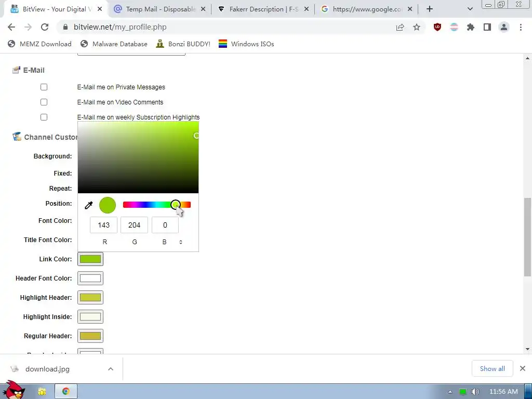The height and width of the screenshot is (399, 532).
Task: Open the Highlight Header color swatch
Action: point(90,298)
